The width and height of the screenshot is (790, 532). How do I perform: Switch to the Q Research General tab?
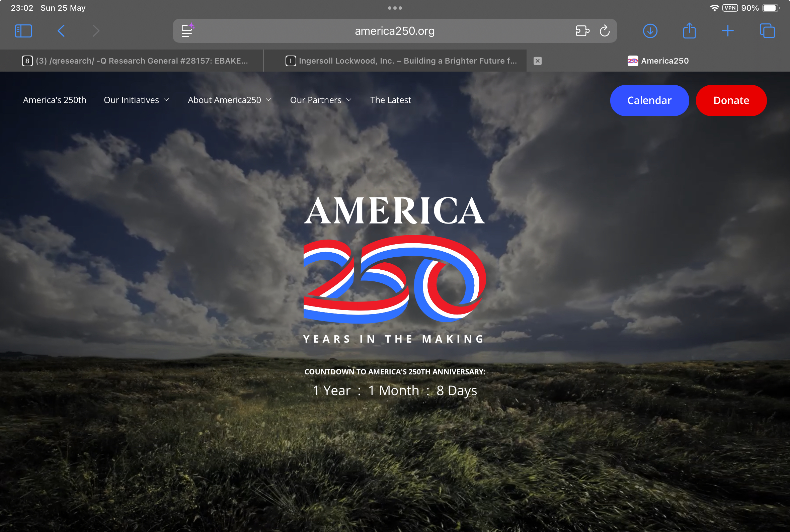click(x=132, y=61)
